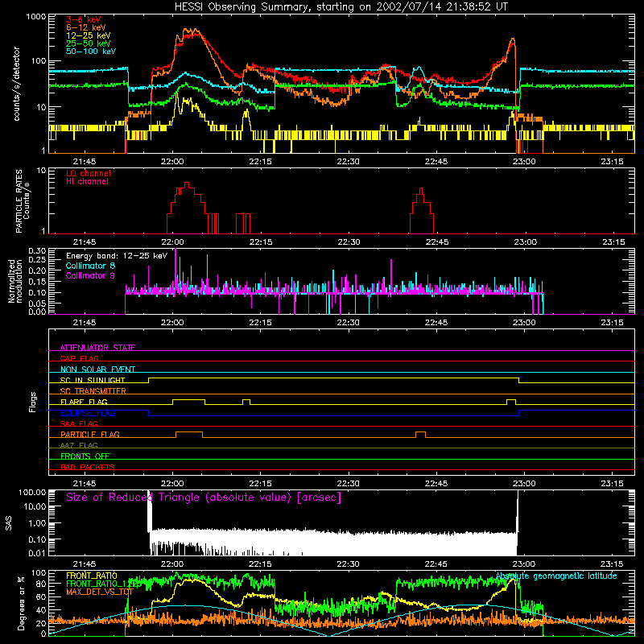Image resolution: width=644 pixels, height=644 pixels.
Task: Click the Size of Reduced Triangle caption
Action: pyautogui.click(x=204, y=497)
